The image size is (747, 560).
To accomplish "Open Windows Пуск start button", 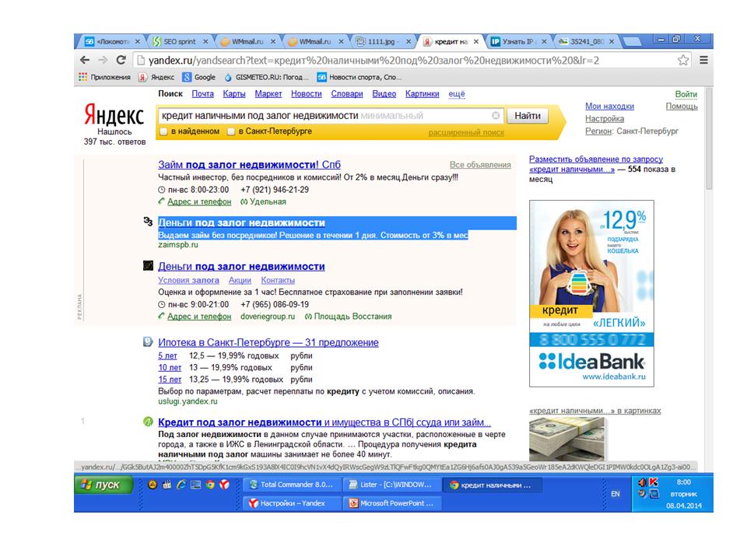I will coord(103,485).
